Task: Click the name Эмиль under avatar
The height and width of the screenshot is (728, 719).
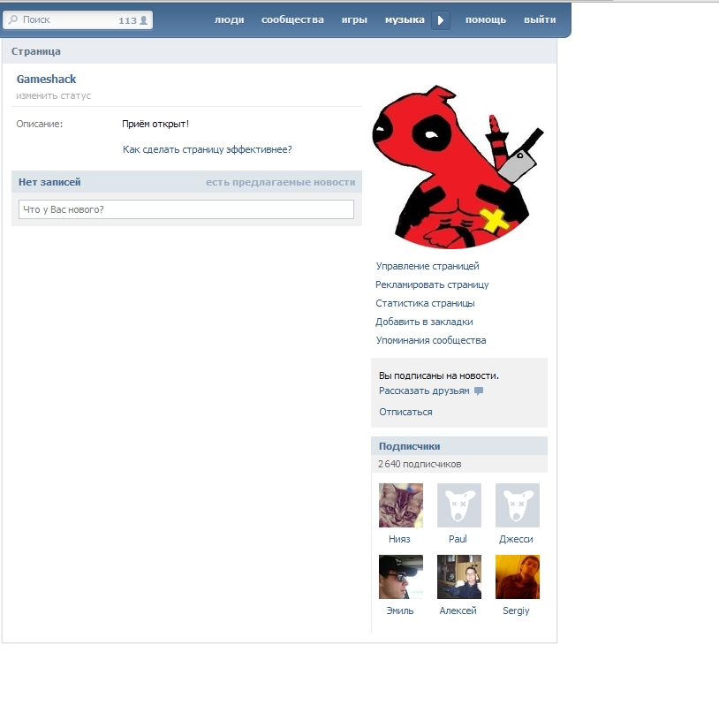Action: tap(399, 610)
